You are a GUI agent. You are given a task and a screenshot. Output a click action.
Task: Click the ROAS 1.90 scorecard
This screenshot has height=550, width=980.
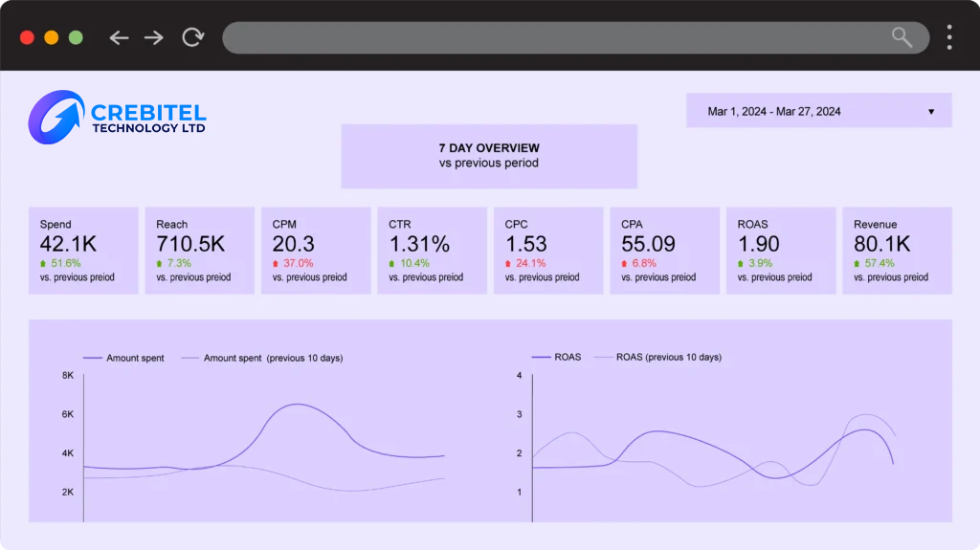pyautogui.click(x=781, y=251)
